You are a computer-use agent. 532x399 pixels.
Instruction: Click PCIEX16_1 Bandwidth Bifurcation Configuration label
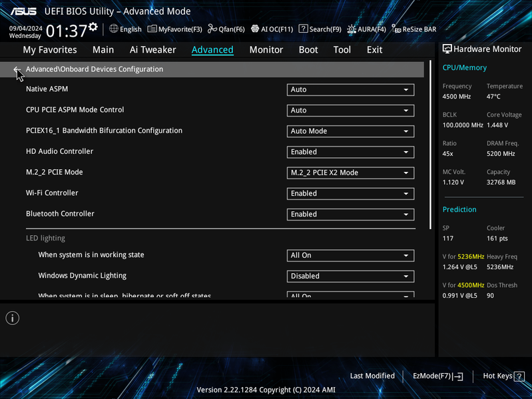(x=104, y=131)
